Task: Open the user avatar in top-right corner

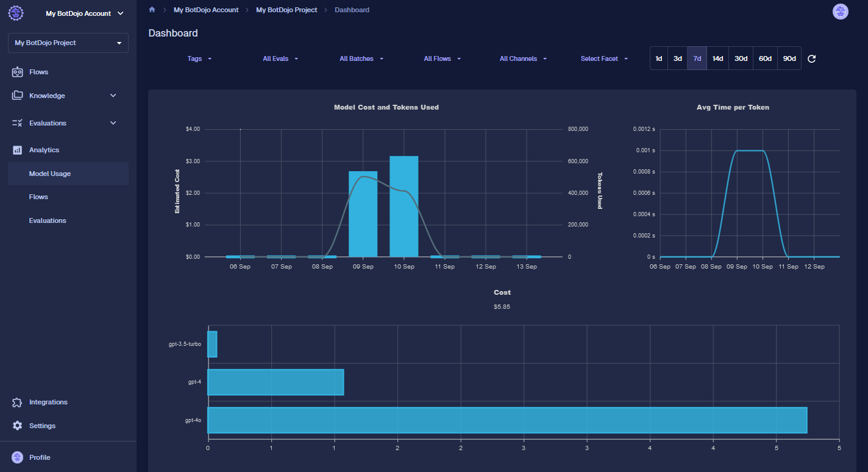Action: click(x=840, y=11)
